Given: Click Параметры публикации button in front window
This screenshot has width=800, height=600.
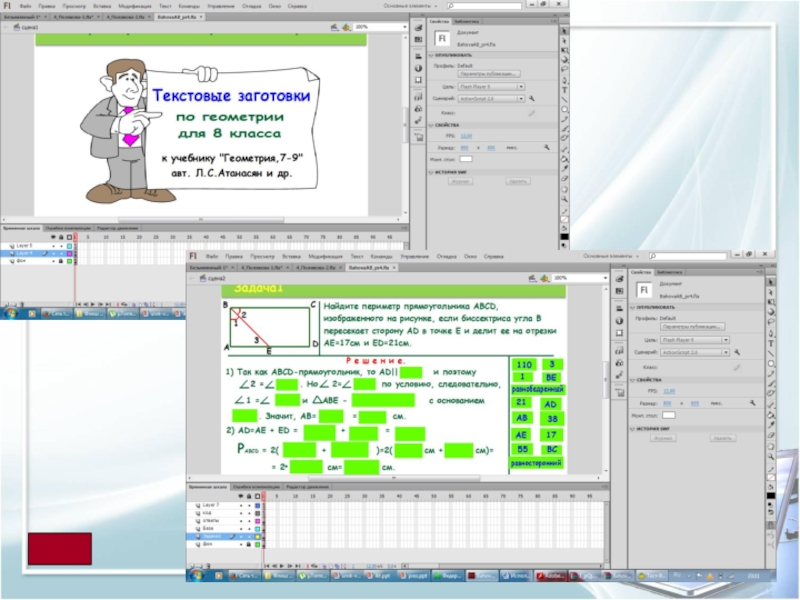Looking at the screenshot, I should click(x=692, y=327).
